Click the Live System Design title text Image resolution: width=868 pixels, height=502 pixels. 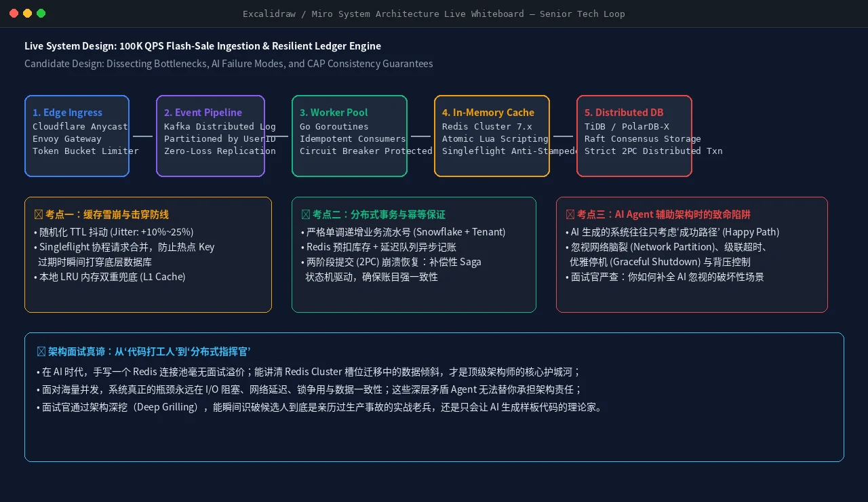(x=203, y=46)
